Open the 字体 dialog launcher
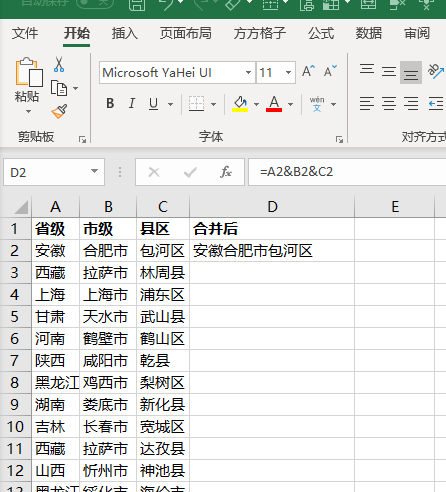446x492 pixels. pyautogui.click(x=339, y=140)
